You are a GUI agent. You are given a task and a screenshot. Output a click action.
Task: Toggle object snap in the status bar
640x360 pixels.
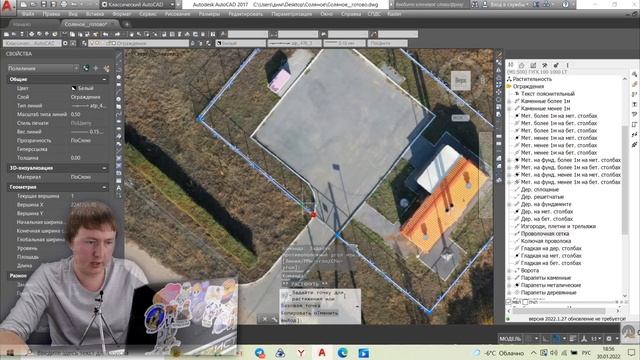[556, 338]
